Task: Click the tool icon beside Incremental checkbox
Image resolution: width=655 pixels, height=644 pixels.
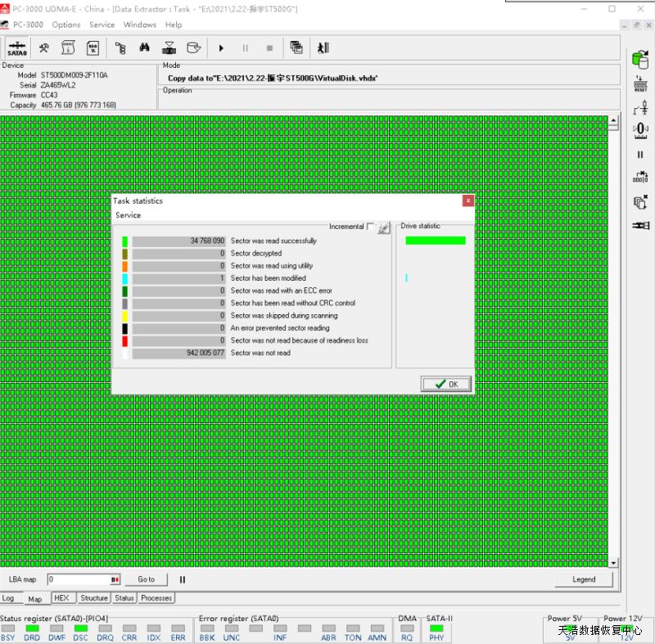Action: [x=383, y=228]
